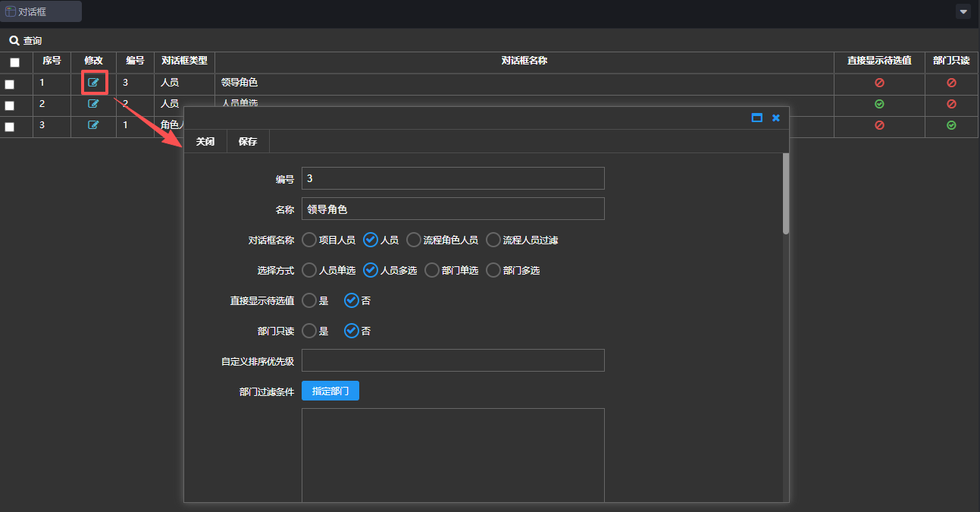This screenshot has width=980, height=512.
Task: Click the 关闭 menu item
Action: tap(205, 142)
